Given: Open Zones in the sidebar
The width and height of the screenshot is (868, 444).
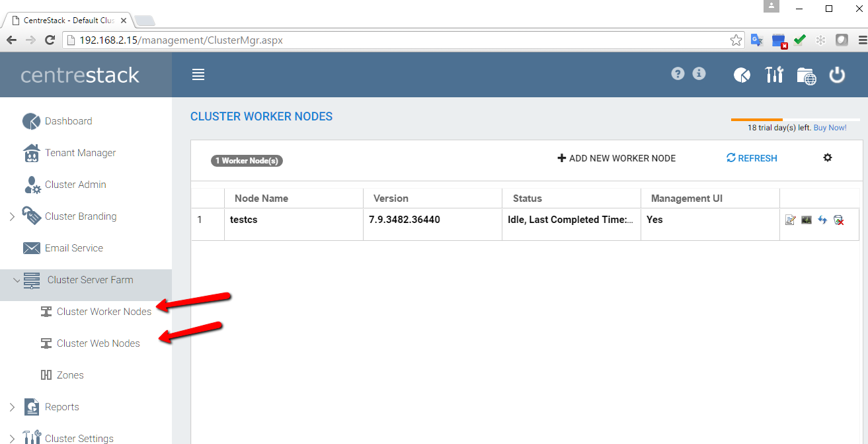Looking at the screenshot, I should click(70, 375).
